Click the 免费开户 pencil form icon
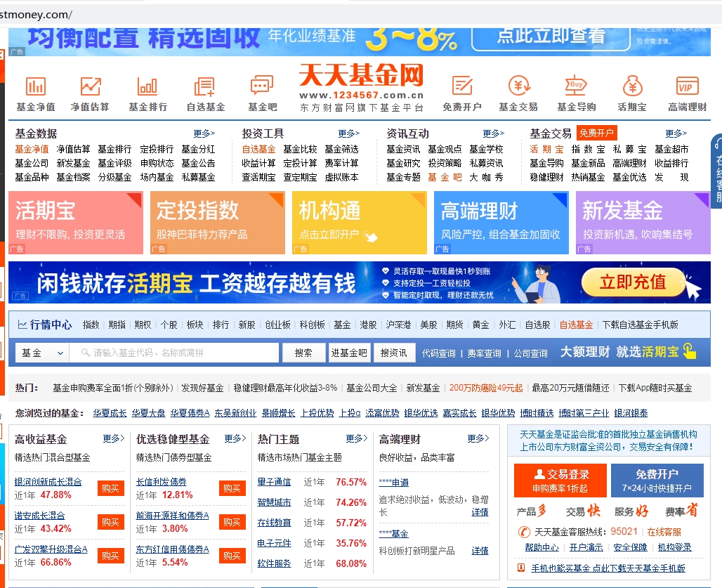722x588 pixels. [462, 86]
